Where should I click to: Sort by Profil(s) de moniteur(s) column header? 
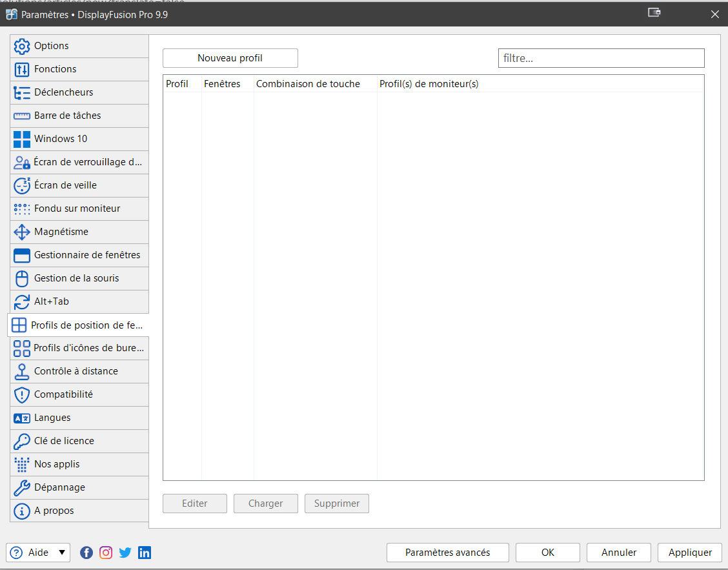[540, 84]
